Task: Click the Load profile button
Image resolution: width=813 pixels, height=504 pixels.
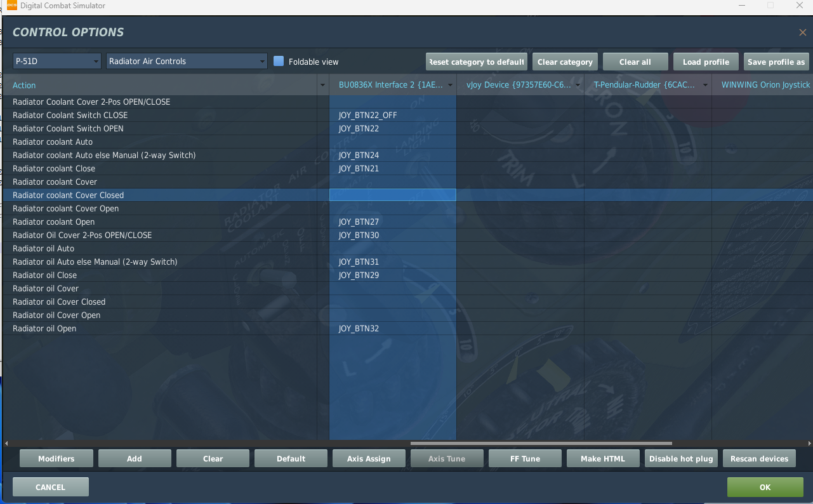Action: [706, 62]
